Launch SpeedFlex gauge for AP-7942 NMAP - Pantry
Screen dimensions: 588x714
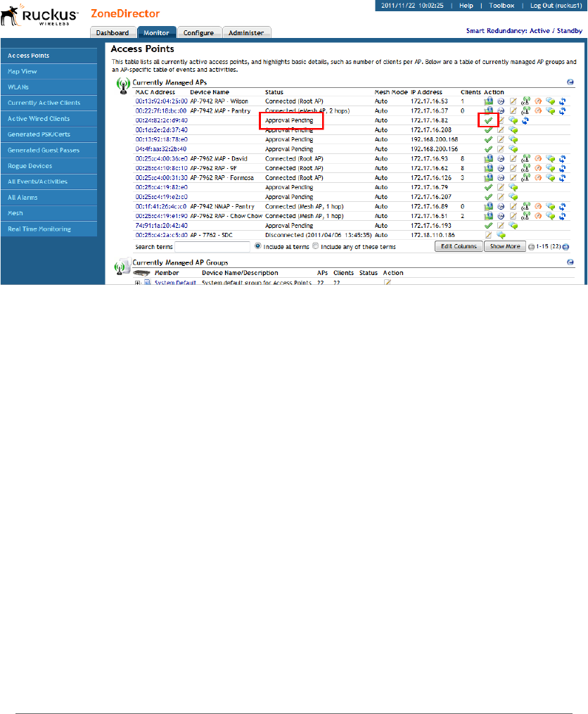pyautogui.click(x=538, y=206)
